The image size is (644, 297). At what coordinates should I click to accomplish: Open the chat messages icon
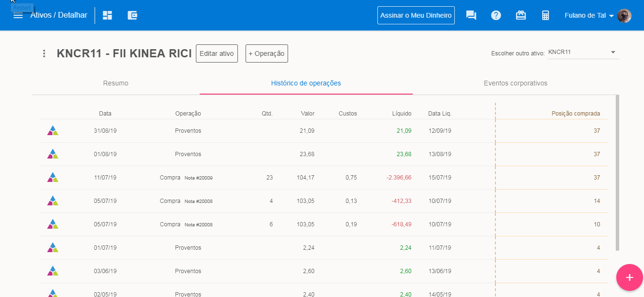click(x=471, y=15)
